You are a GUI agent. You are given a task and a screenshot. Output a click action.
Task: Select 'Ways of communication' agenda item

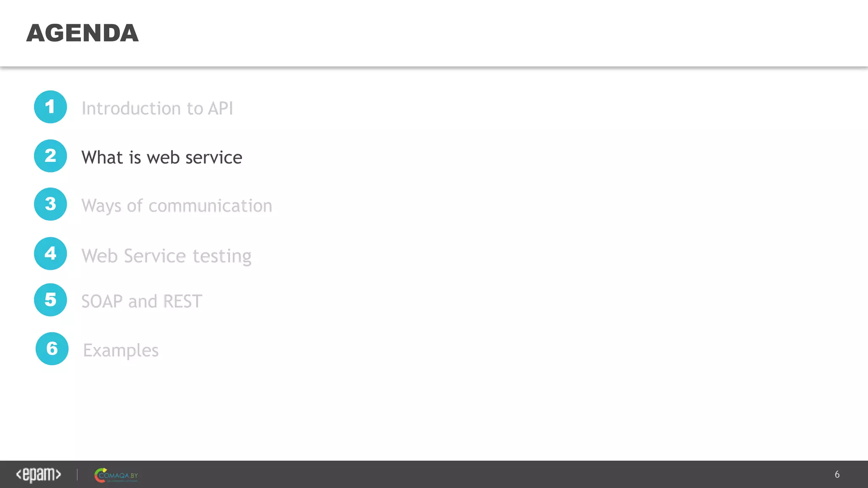[x=177, y=206]
